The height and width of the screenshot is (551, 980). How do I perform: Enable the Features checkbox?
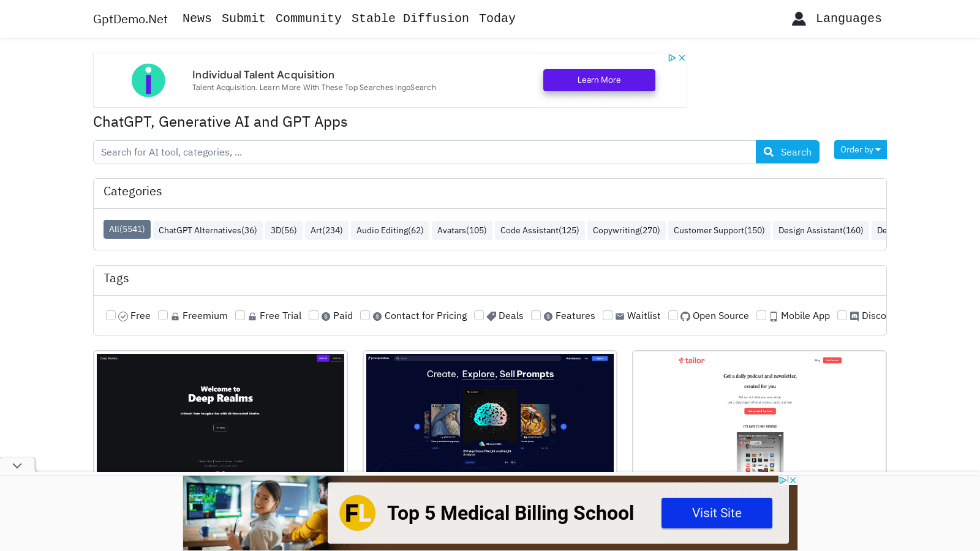(536, 315)
